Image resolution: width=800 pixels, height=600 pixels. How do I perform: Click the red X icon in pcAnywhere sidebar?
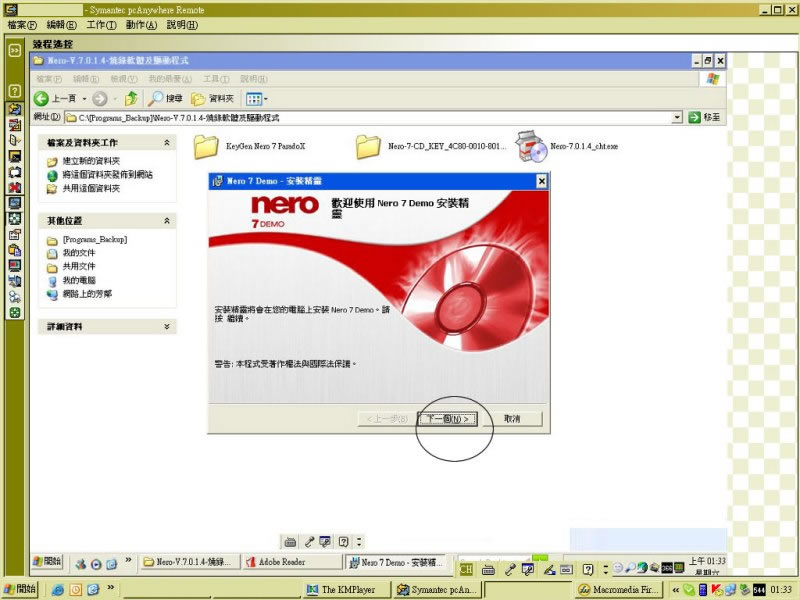pyautogui.click(x=15, y=187)
